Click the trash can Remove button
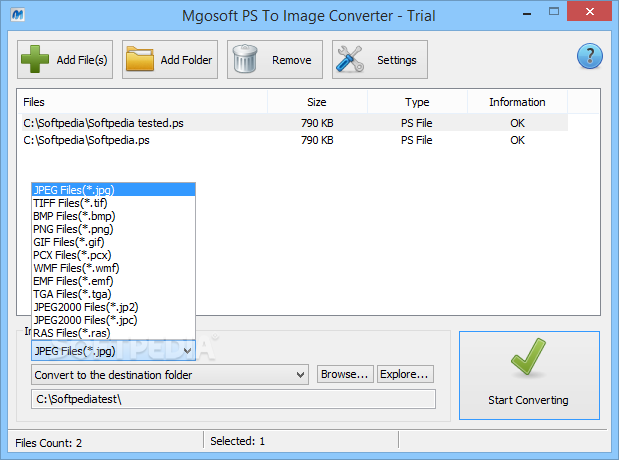Viewport: 619px width, 460px height. coord(275,60)
